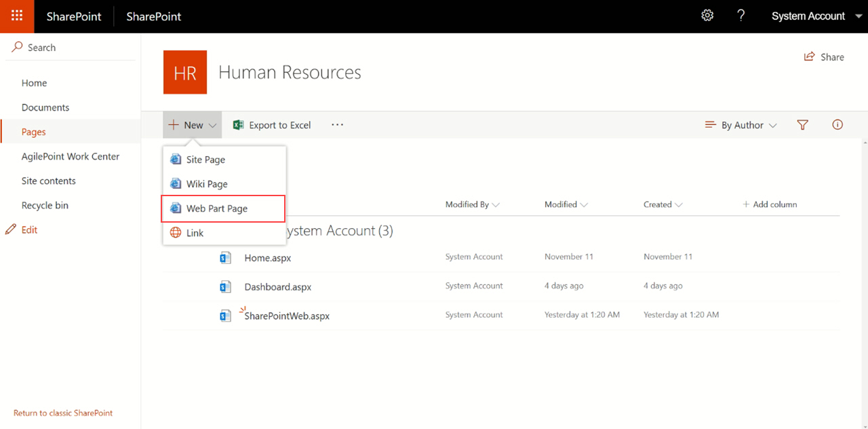Choose Web Part Page from New menu

point(224,208)
